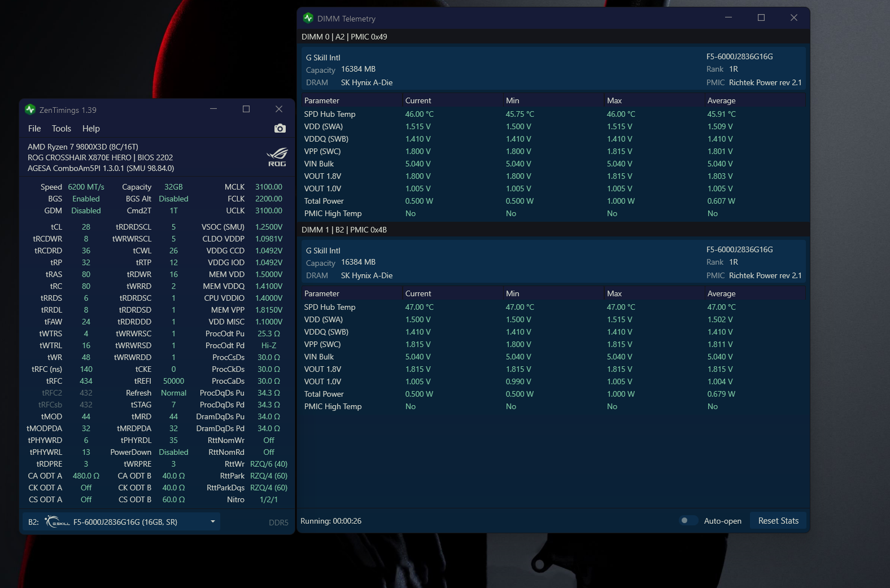This screenshot has width=890, height=588.
Task: Click the tREFI value 50000
Action: point(173,381)
